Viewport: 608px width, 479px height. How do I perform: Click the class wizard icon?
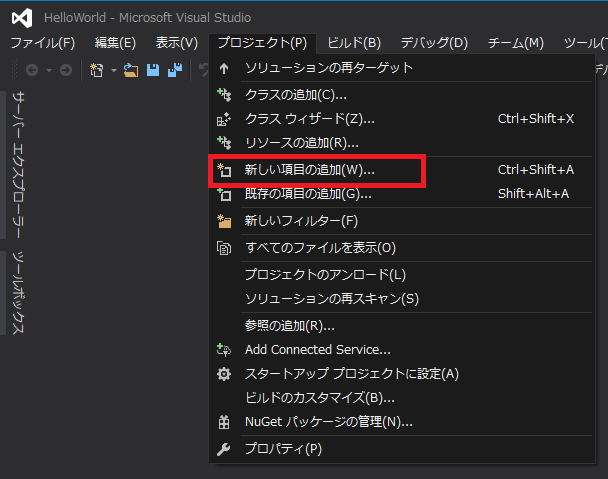click(224, 119)
